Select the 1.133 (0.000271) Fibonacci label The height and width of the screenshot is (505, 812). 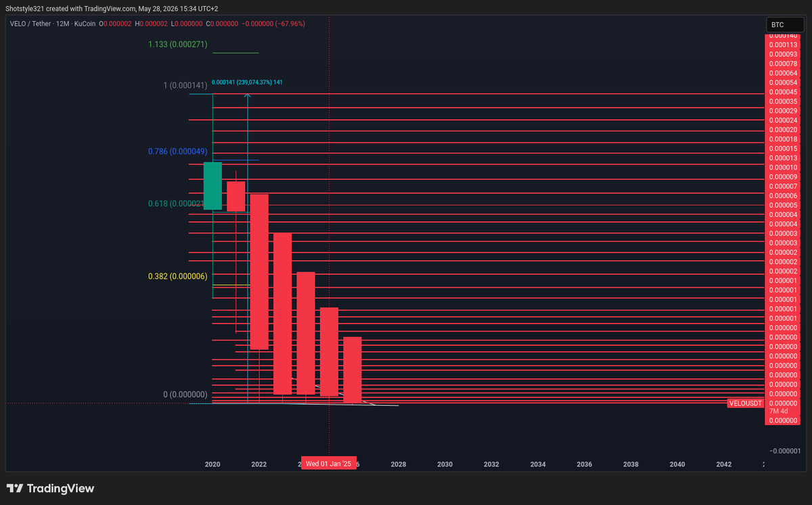[178, 45]
